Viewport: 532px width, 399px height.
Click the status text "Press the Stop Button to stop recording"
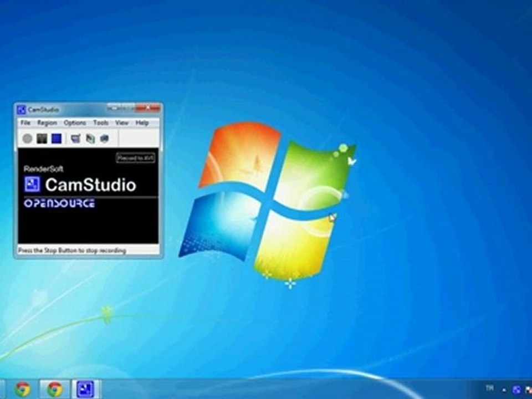[x=72, y=250]
